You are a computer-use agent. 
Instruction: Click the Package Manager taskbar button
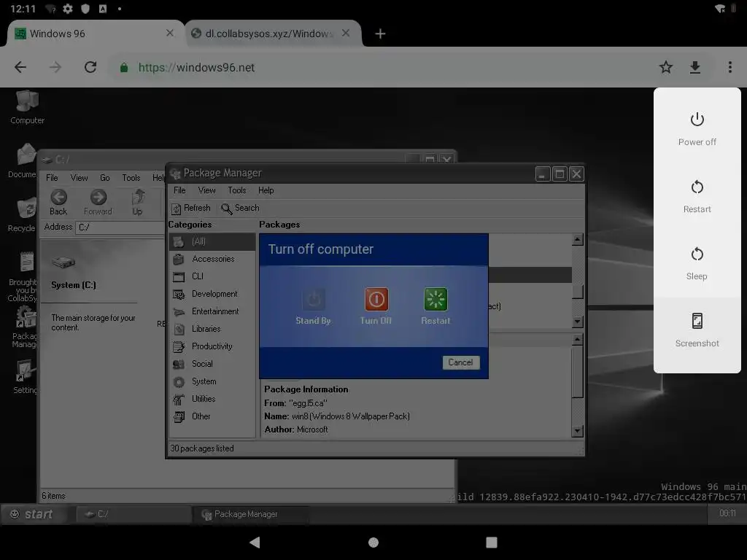coord(251,514)
